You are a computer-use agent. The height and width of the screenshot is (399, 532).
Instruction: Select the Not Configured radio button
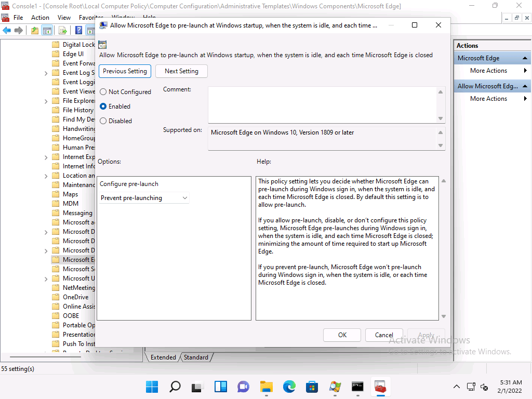tap(103, 92)
